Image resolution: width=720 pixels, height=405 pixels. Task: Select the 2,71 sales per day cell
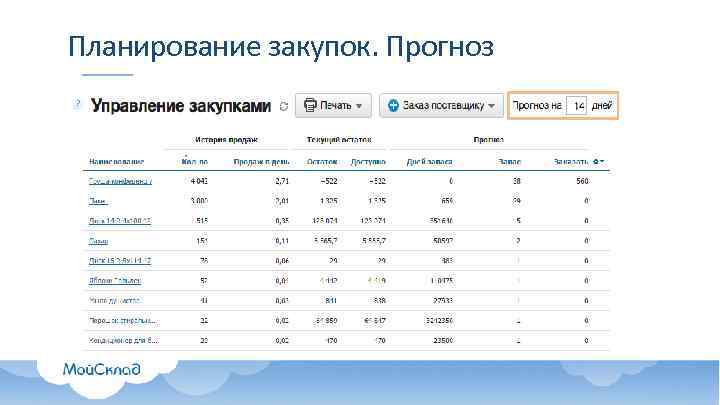[x=282, y=181]
